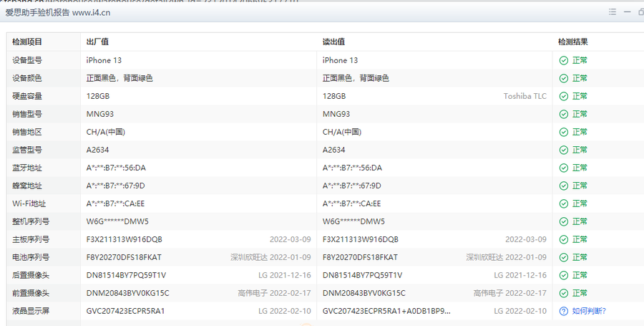The image size is (644, 326).
Task: Click F3X211313W916DQB in the 出厂值 column
Action: tap(124, 239)
